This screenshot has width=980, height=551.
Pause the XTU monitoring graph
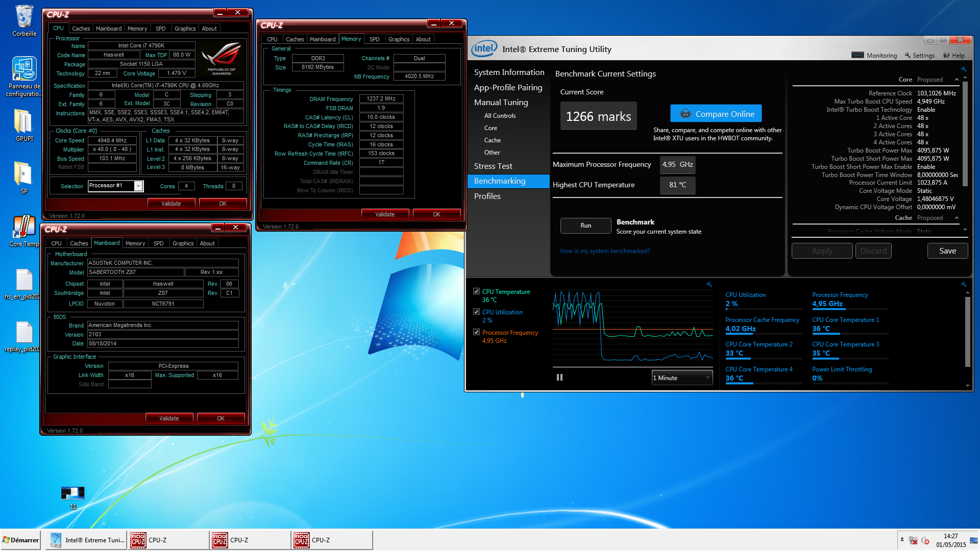559,378
